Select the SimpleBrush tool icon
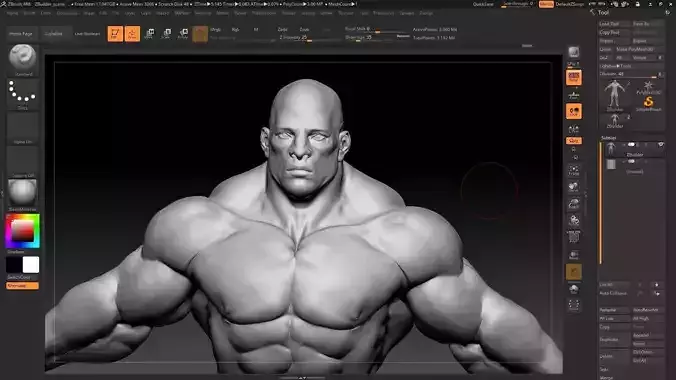Viewport: 676px width, 380px height. pyautogui.click(x=648, y=104)
